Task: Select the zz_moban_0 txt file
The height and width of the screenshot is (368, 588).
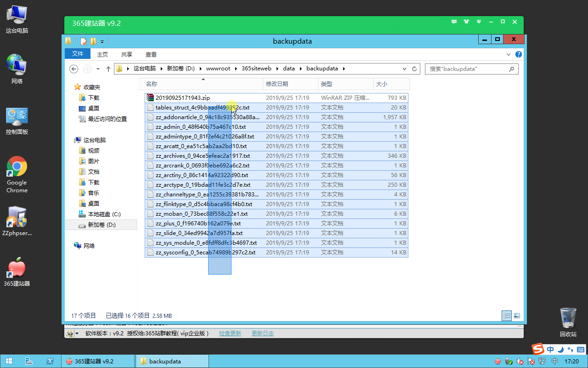Action: (x=277, y=213)
